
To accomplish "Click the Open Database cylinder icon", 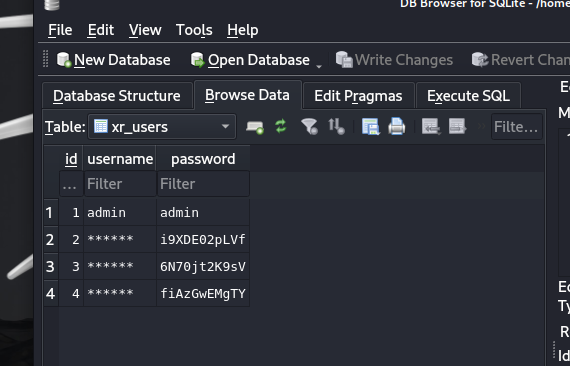I will (197, 60).
